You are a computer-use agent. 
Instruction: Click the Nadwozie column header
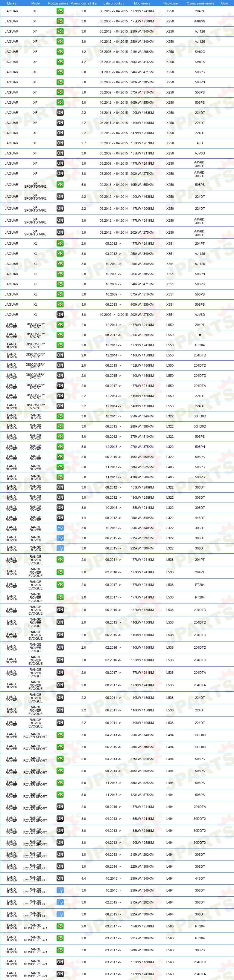point(170,3)
